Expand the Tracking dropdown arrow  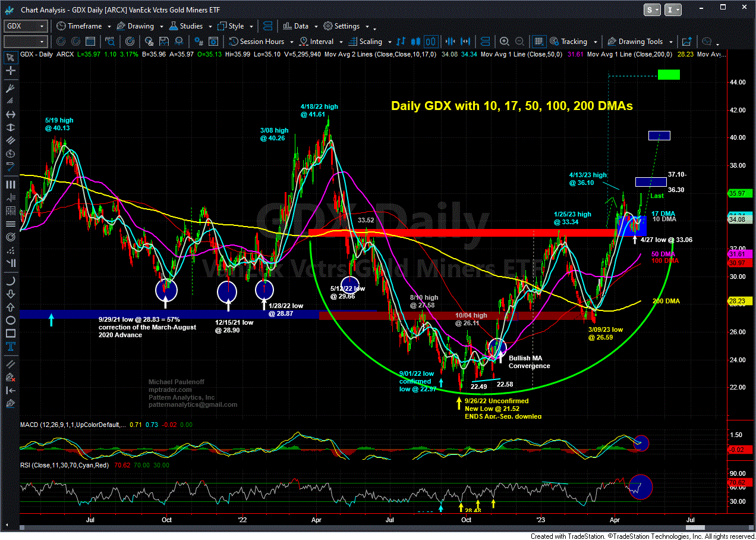(x=595, y=42)
